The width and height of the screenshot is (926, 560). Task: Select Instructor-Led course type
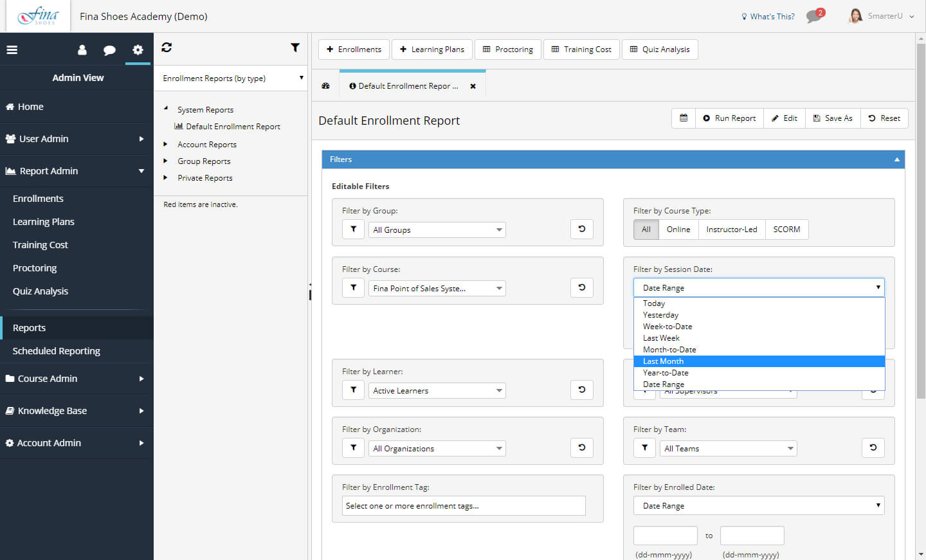pyautogui.click(x=731, y=230)
